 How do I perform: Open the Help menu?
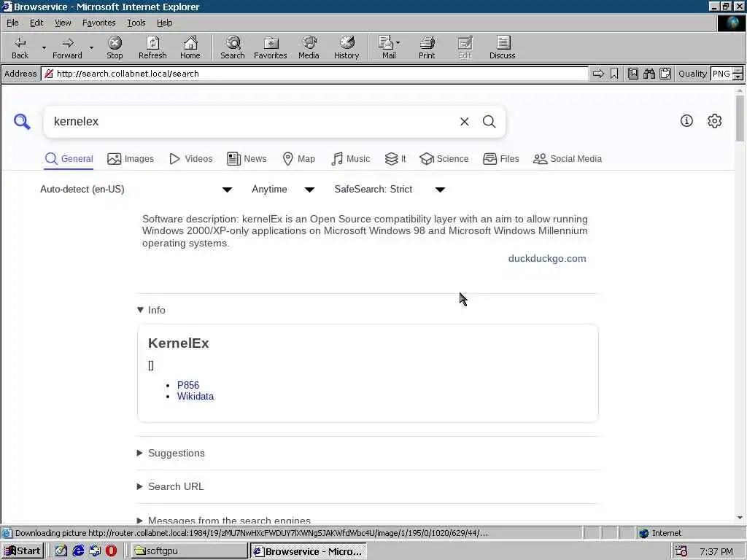tap(164, 23)
